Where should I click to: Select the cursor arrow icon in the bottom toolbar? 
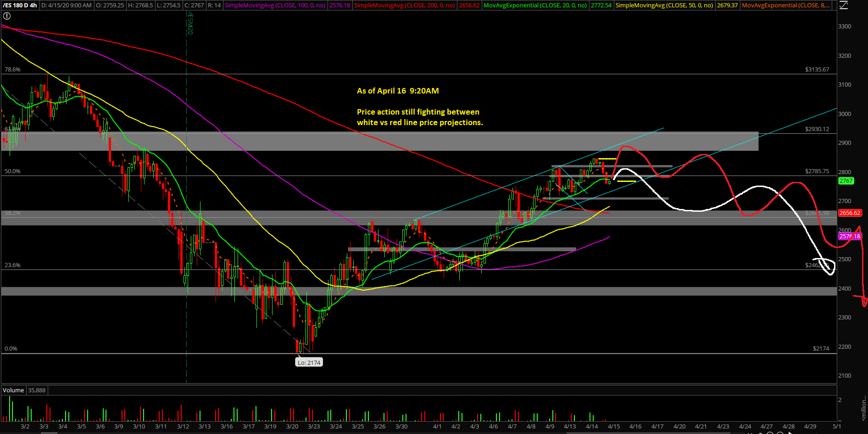790,433
